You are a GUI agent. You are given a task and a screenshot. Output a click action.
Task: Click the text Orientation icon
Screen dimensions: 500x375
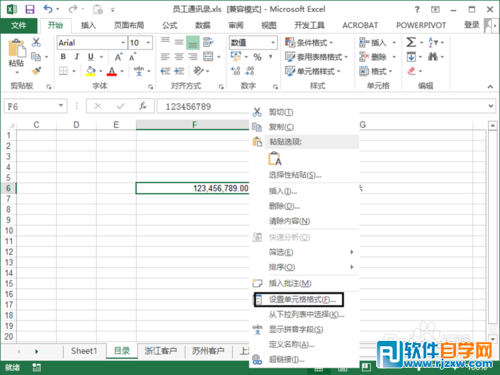pyautogui.click(x=199, y=71)
